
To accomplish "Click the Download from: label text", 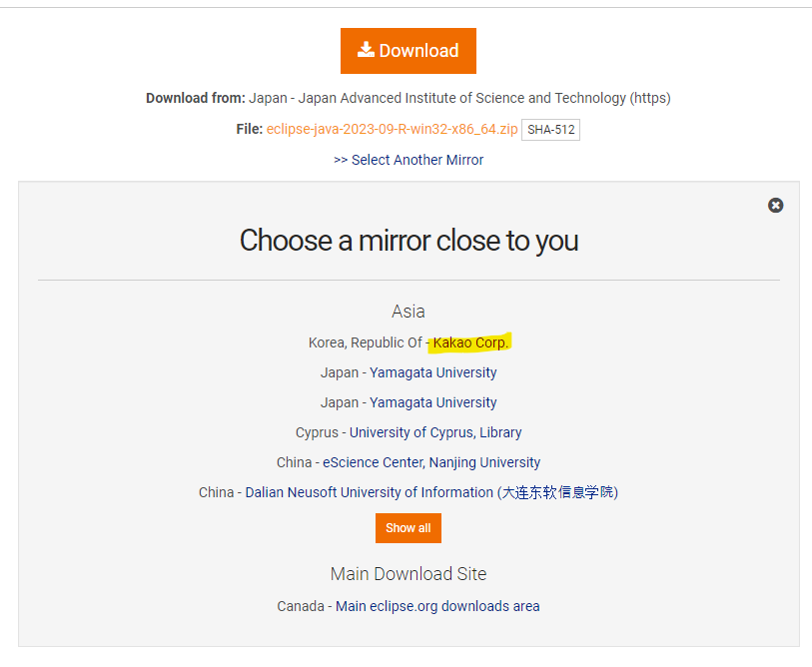I will coord(195,98).
